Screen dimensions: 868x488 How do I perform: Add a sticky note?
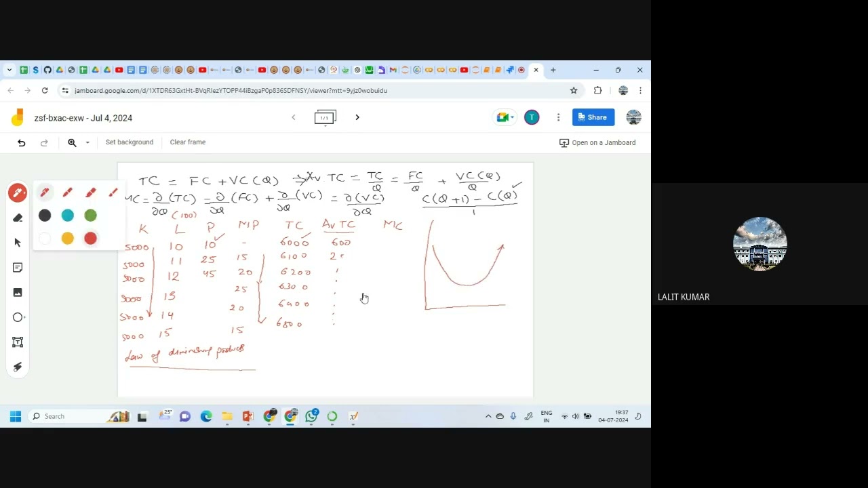(x=18, y=268)
